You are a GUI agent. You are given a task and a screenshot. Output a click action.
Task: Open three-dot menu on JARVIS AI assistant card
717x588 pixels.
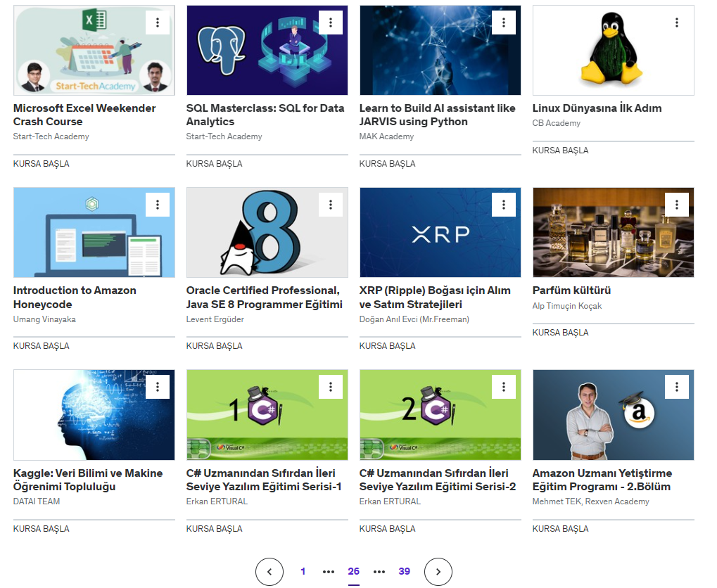pos(504,23)
